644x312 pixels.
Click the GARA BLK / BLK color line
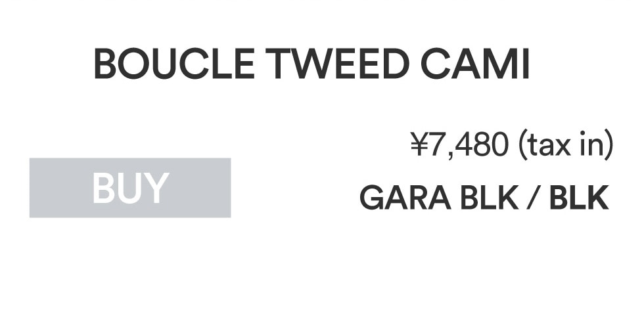(484, 198)
